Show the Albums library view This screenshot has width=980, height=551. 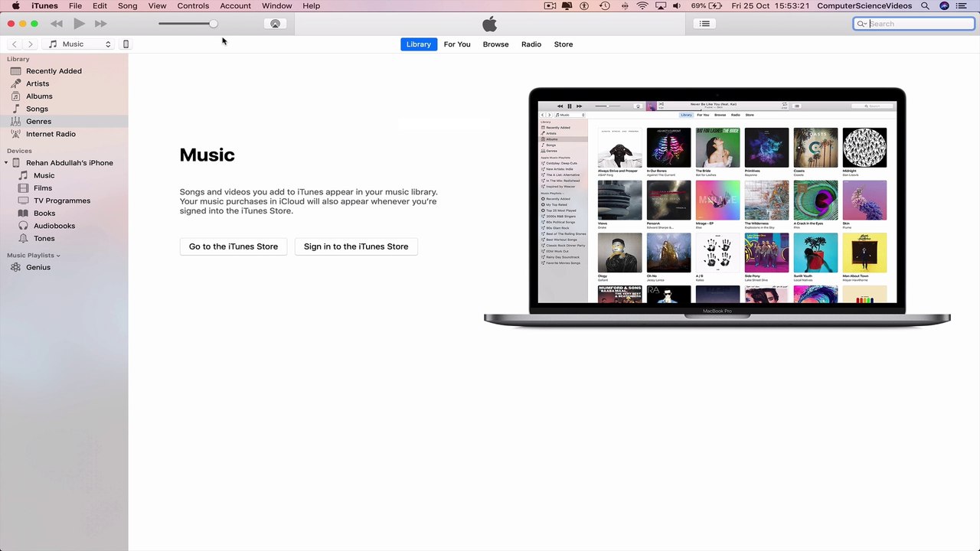(x=64, y=96)
